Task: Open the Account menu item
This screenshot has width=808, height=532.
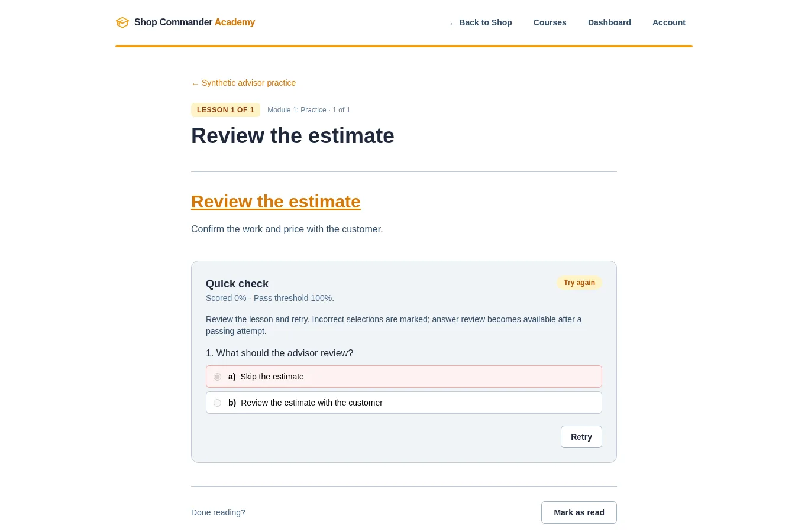Action: point(668,22)
